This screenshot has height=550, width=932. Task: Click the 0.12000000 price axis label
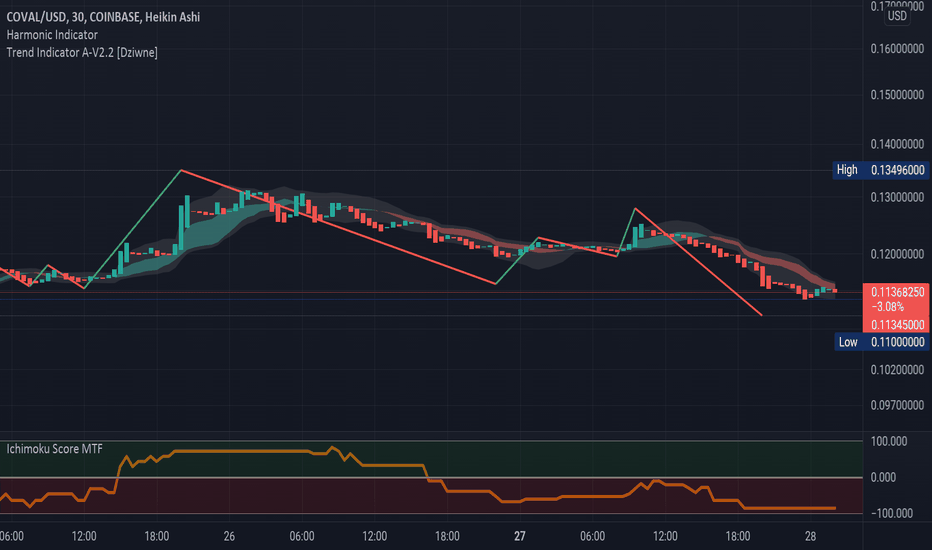[897, 254]
